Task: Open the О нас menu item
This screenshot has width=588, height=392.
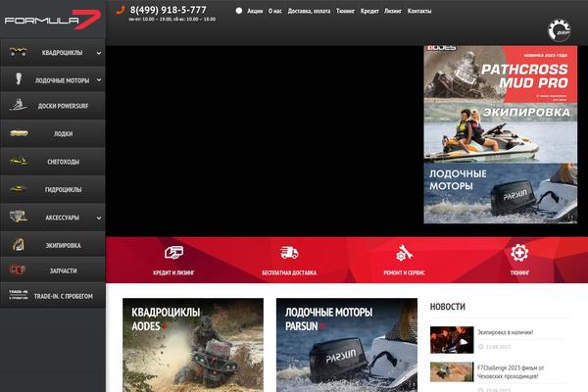Action: [274, 11]
